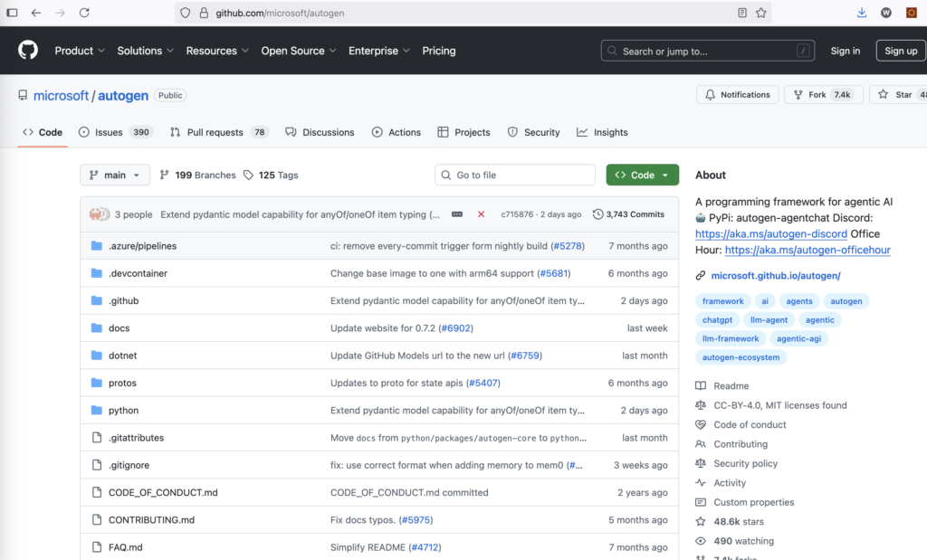
Task: Open the dotnet folder
Action: [x=122, y=356]
